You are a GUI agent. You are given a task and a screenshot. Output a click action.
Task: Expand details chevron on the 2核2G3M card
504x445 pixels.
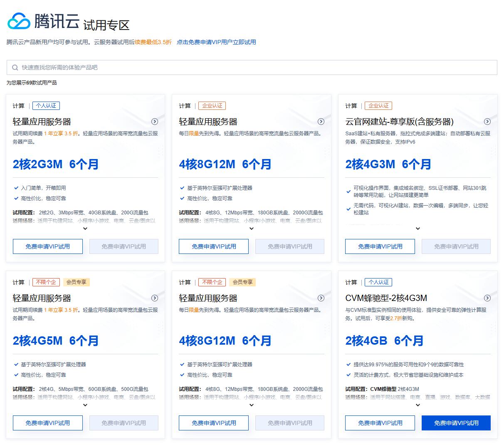click(85, 229)
